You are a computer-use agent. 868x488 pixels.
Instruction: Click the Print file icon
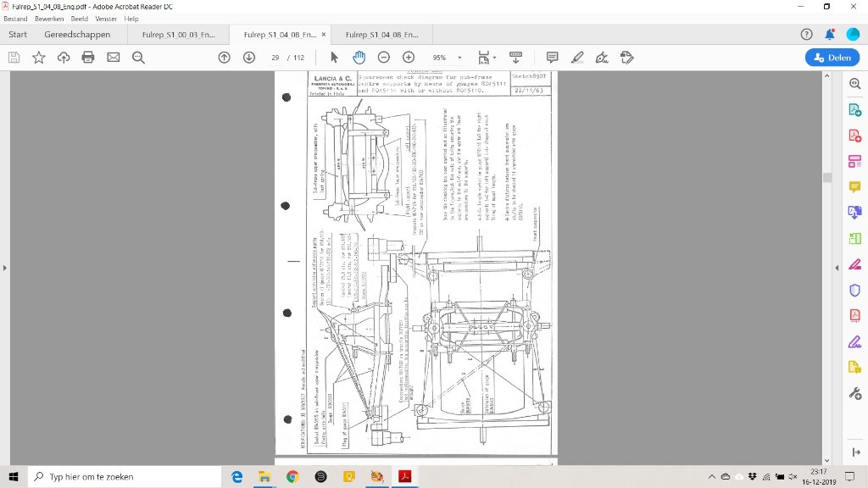[x=88, y=58]
